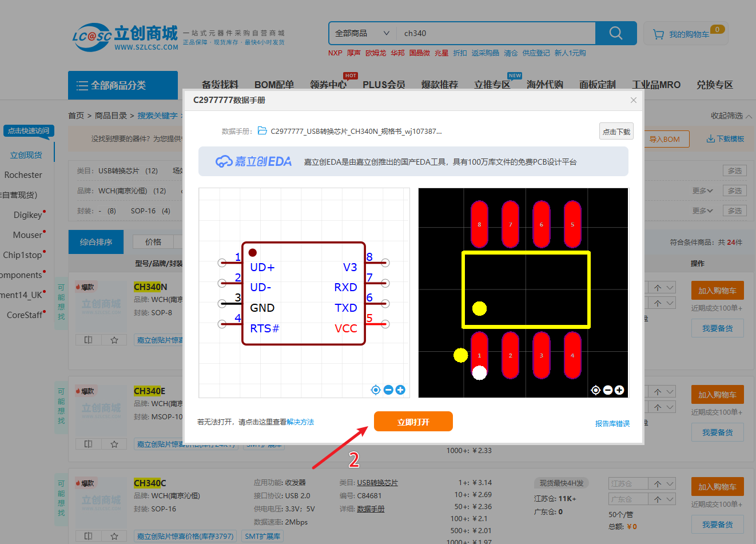Zoom out the schematic symbol preview

click(388, 390)
